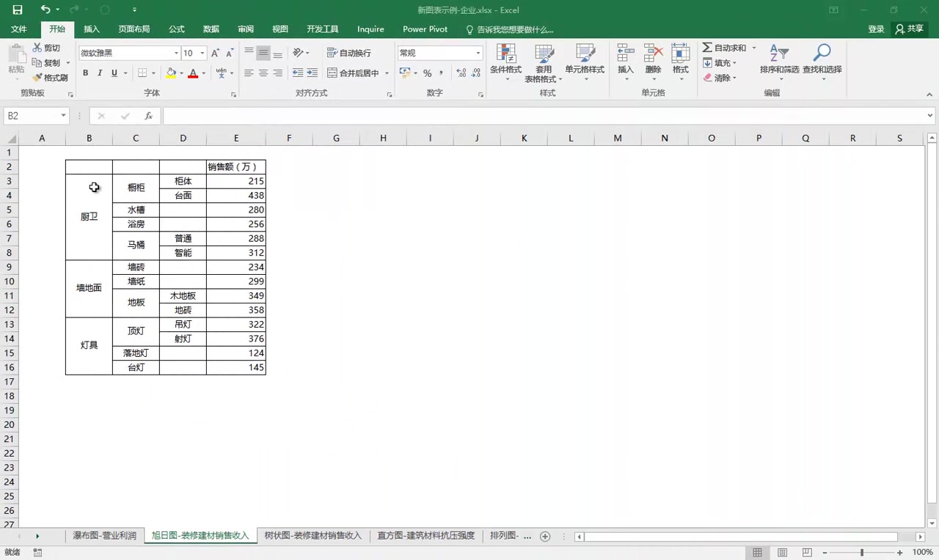Decrease font size with the small A icon
Screen dimensions: 939x560
230,54
